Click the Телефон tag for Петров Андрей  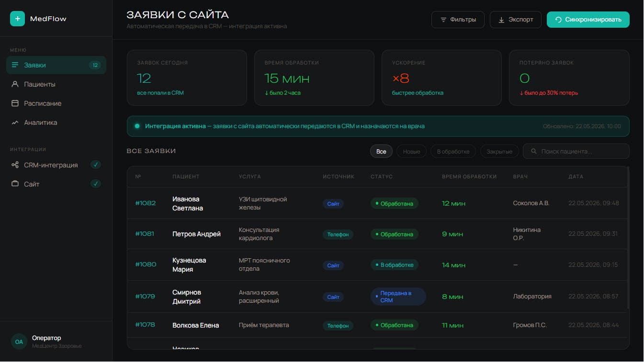338,234
